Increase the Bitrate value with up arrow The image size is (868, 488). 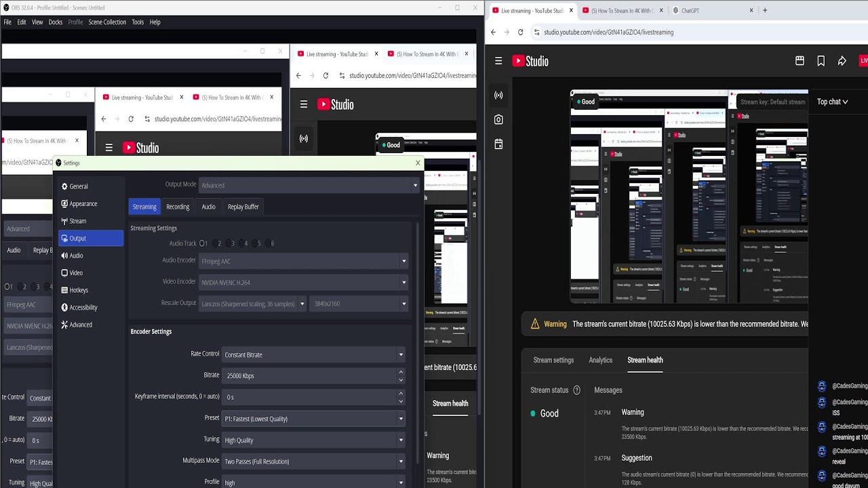tap(401, 372)
